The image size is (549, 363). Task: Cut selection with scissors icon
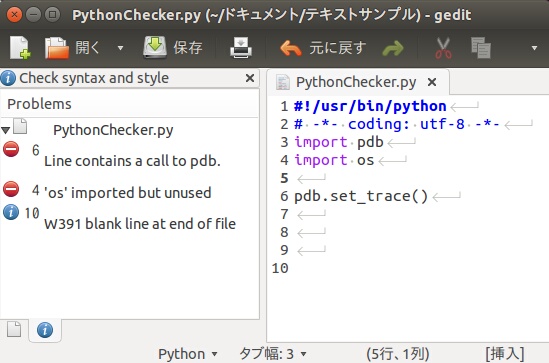coord(443,48)
